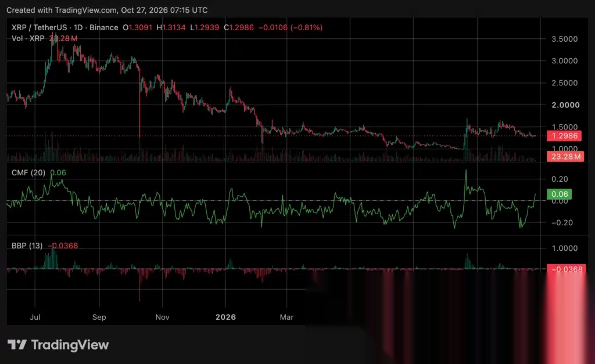Image resolution: width=595 pixels, height=364 pixels.
Task: Click the Mar time axis label
Action: [x=286, y=317]
